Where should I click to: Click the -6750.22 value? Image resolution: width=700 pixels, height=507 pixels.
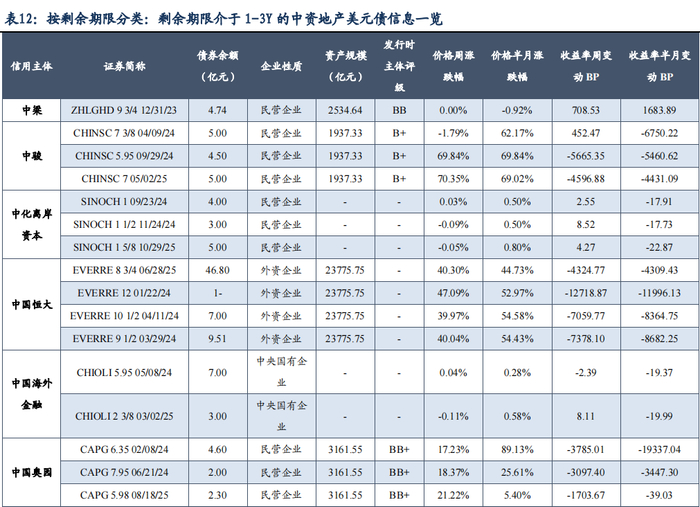[659, 133]
